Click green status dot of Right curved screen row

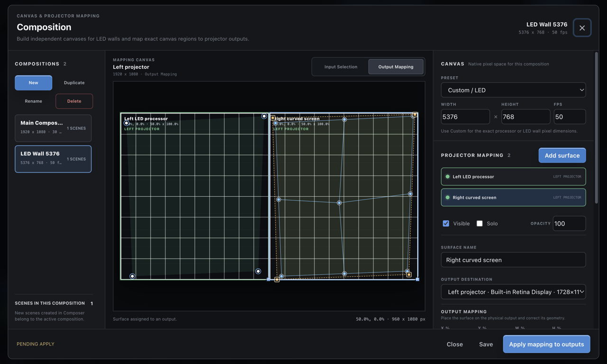tap(447, 198)
